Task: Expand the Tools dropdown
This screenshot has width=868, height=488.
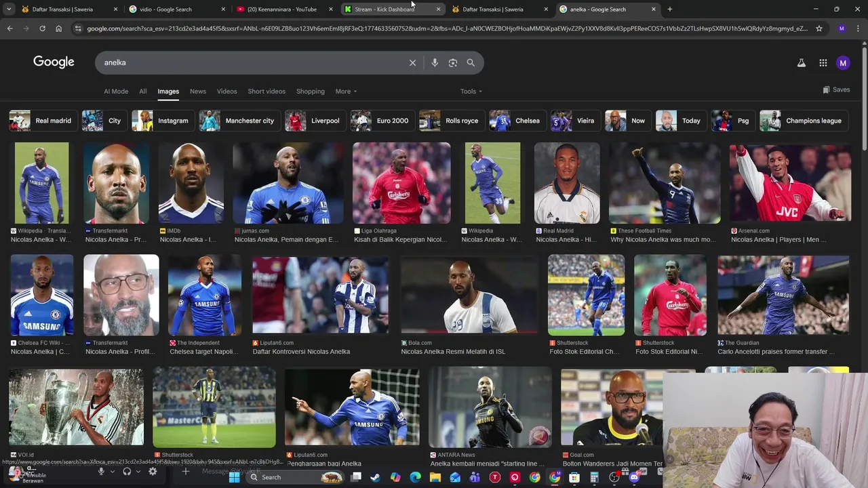Action: [471, 91]
